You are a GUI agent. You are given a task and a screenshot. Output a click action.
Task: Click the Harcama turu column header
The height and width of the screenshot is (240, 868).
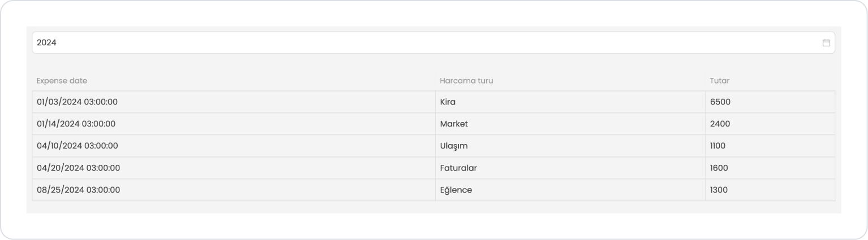(x=466, y=81)
